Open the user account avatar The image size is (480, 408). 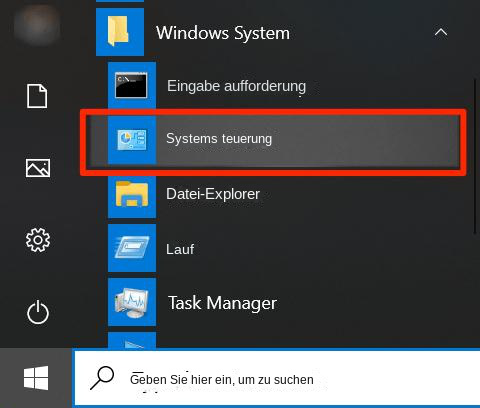37,24
